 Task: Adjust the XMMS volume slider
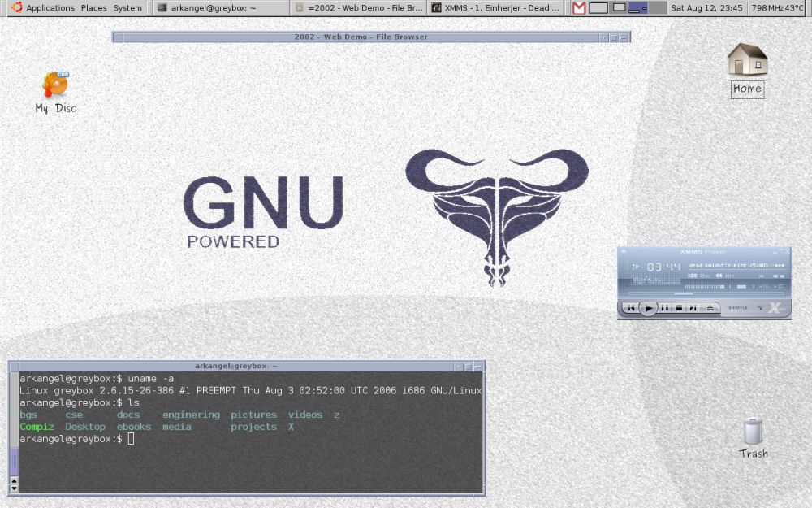pyautogui.click(x=705, y=287)
